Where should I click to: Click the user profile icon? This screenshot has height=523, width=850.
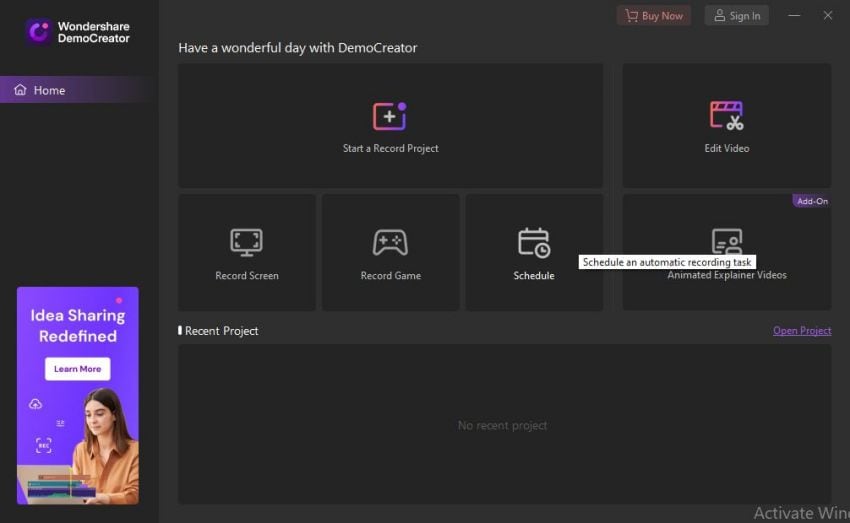719,16
